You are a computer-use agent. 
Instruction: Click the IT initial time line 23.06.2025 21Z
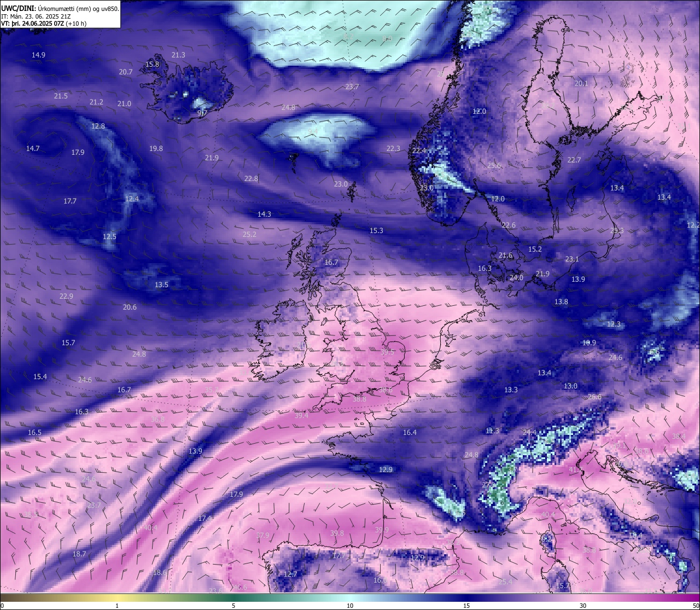point(35,16)
